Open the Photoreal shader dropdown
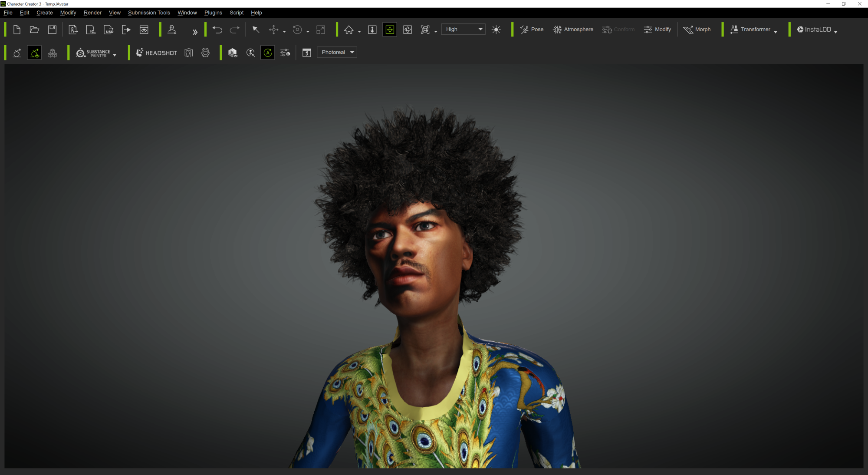The width and height of the screenshot is (868, 475). tap(337, 52)
